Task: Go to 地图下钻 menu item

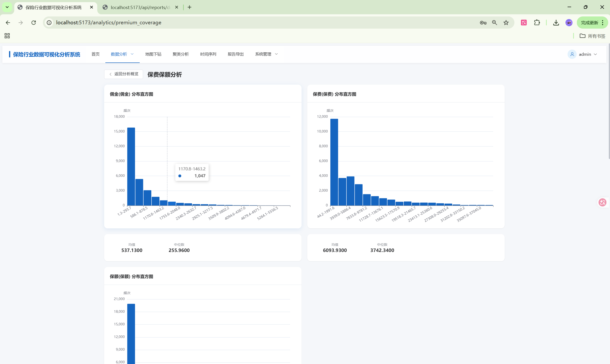Action: click(153, 54)
